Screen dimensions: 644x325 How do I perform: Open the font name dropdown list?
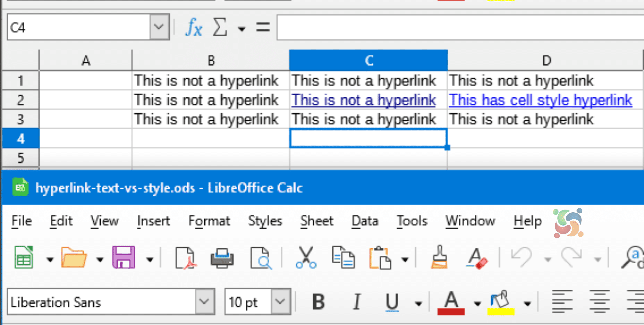point(204,302)
